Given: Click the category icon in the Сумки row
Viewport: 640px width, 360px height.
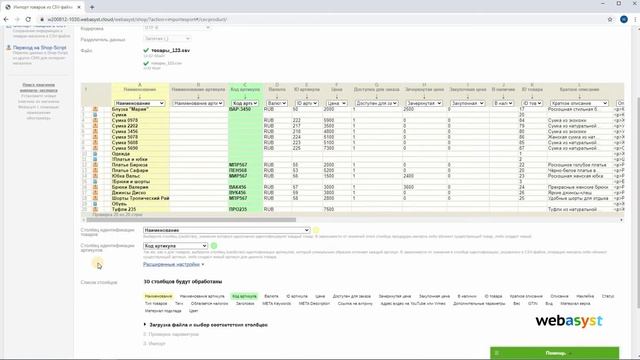Looking at the screenshot, I should [x=95, y=115].
